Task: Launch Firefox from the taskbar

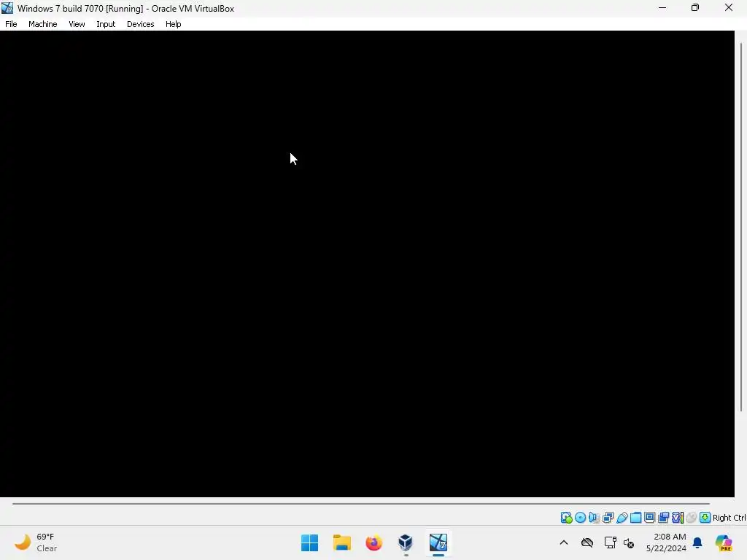Action: [374, 542]
